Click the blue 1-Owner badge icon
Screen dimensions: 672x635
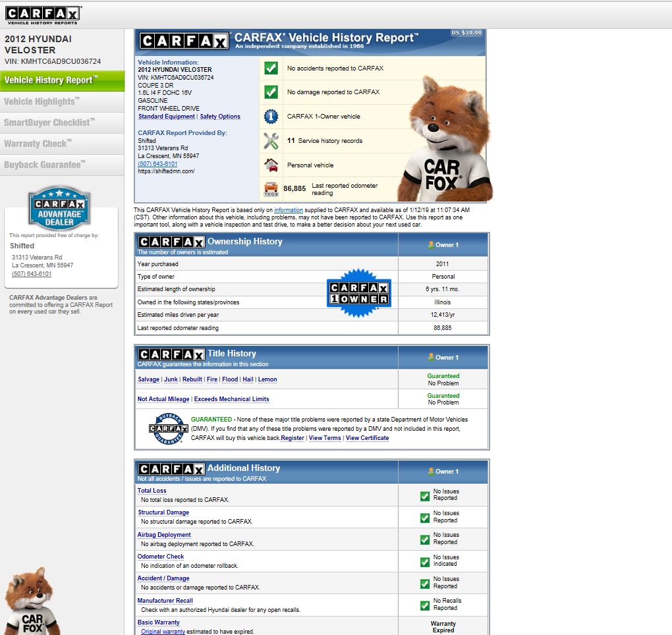coord(271,117)
